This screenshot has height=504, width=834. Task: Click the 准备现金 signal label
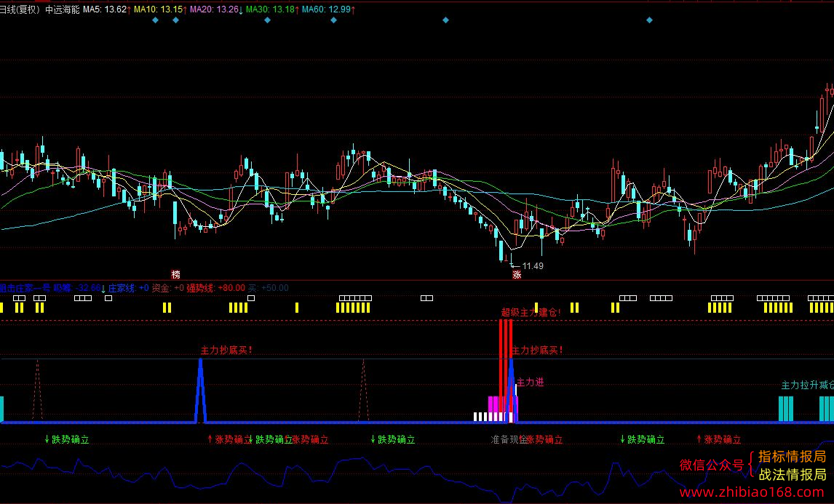[x=509, y=440]
